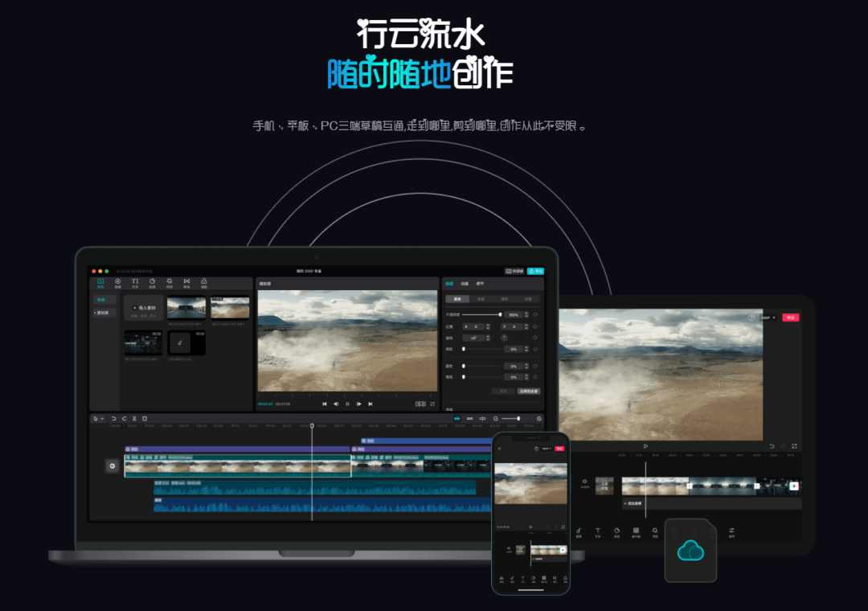
Task: Expand the selection tool dropdown arrow
Action: pos(103,419)
